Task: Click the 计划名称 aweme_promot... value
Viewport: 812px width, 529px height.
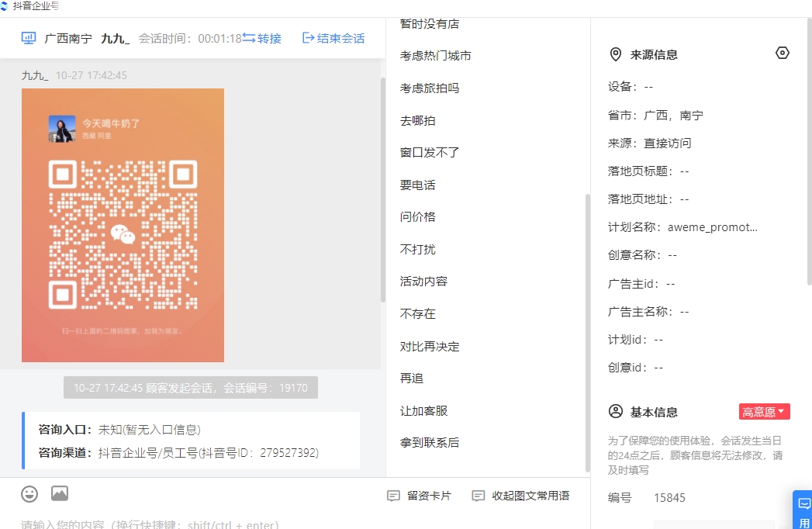Action: 713,227
